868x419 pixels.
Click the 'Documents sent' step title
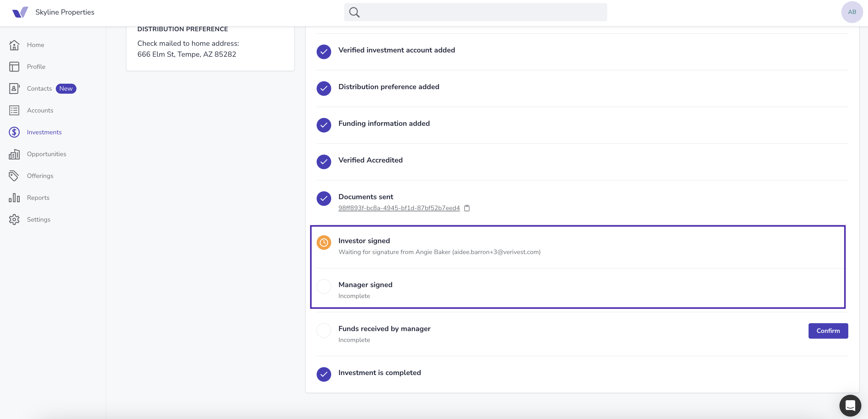[365, 197]
